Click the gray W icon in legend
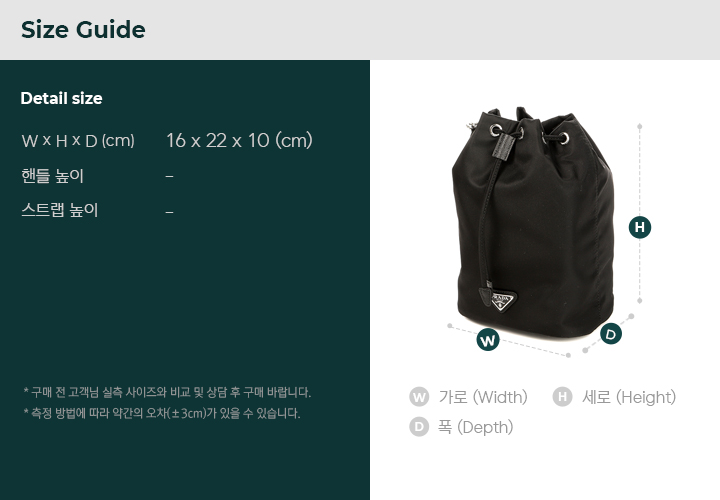 pyautogui.click(x=419, y=397)
